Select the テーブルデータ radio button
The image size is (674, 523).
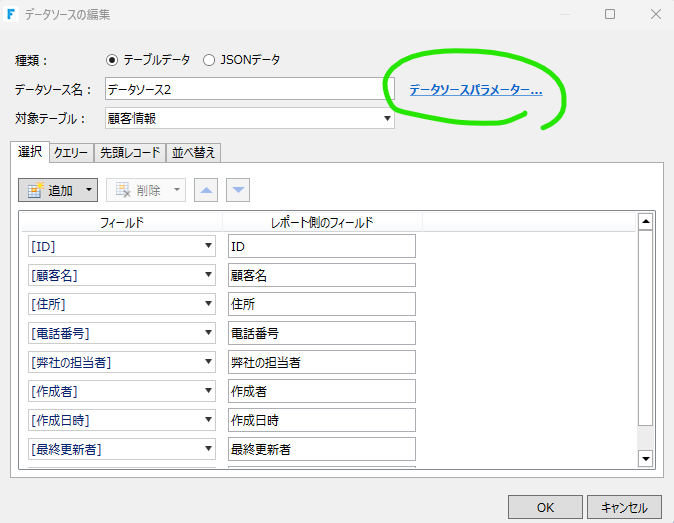coord(112,60)
